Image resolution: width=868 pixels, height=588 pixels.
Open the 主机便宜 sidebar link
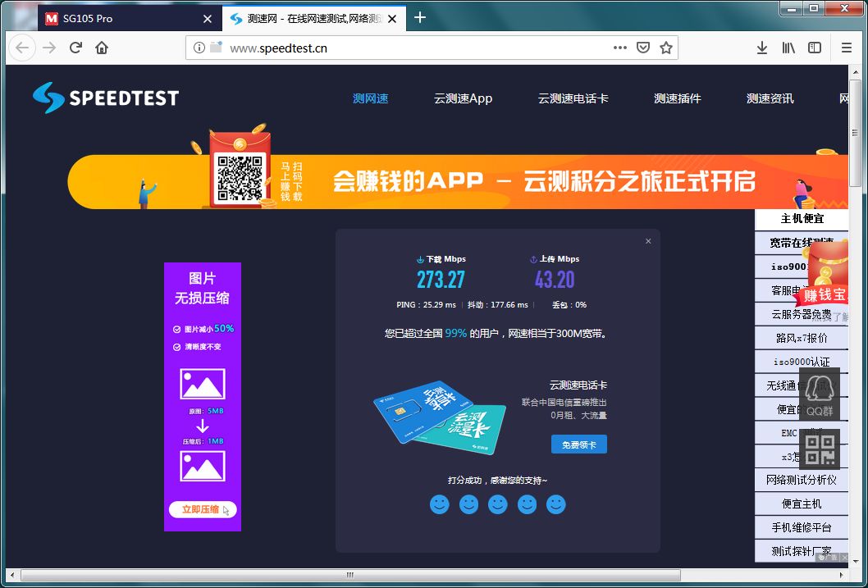[x=802, y=219]
